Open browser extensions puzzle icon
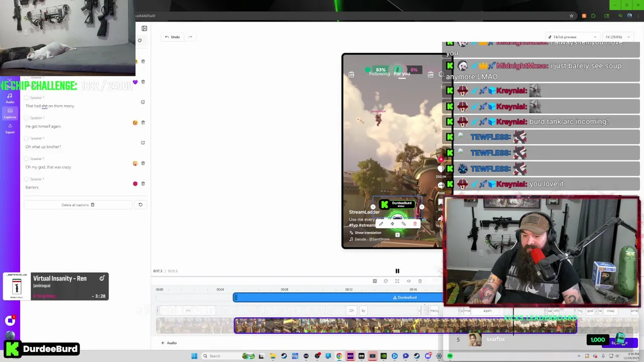Viewport: 644px width, 362px height. click(593, 16)
